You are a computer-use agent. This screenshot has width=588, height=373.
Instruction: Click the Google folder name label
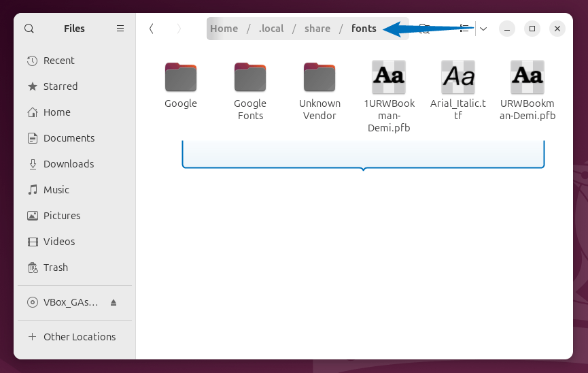(180, 103)
